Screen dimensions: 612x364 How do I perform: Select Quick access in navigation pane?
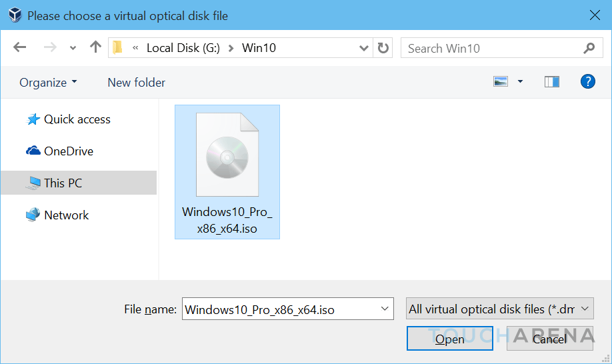77,119
